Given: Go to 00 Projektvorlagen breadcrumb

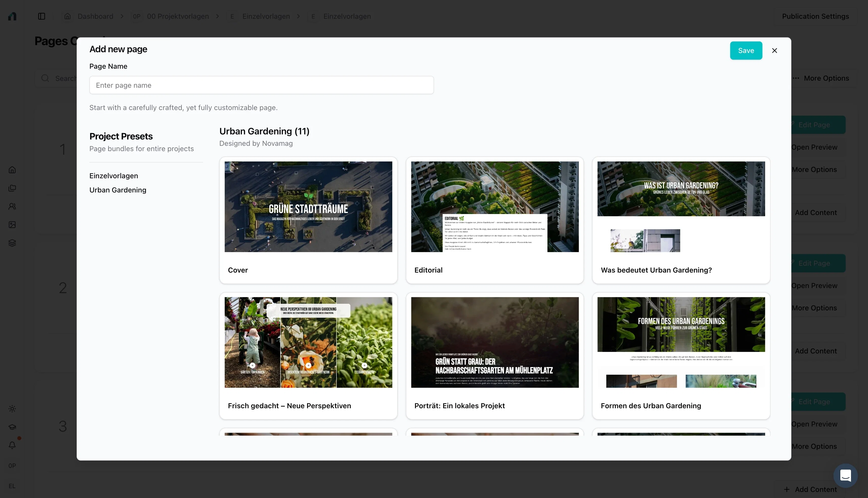Looking at the screenshot, I should pyautogui.click(x=178, y=16).
